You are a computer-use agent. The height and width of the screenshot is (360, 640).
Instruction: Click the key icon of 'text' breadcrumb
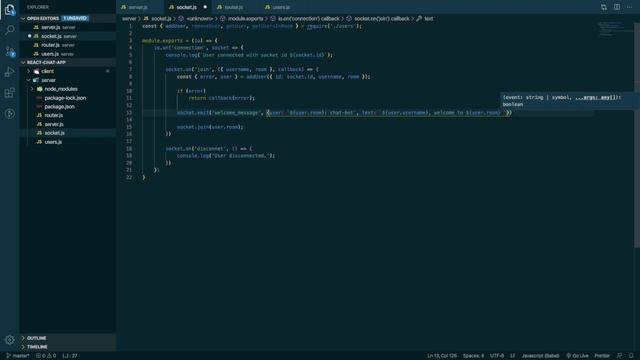click(419, 18)
